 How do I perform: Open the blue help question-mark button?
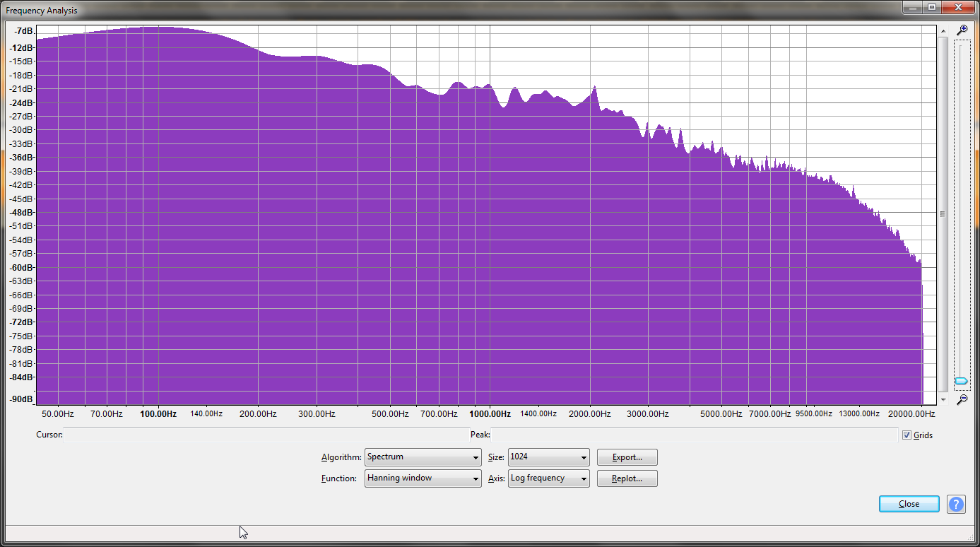coord(956,504)
